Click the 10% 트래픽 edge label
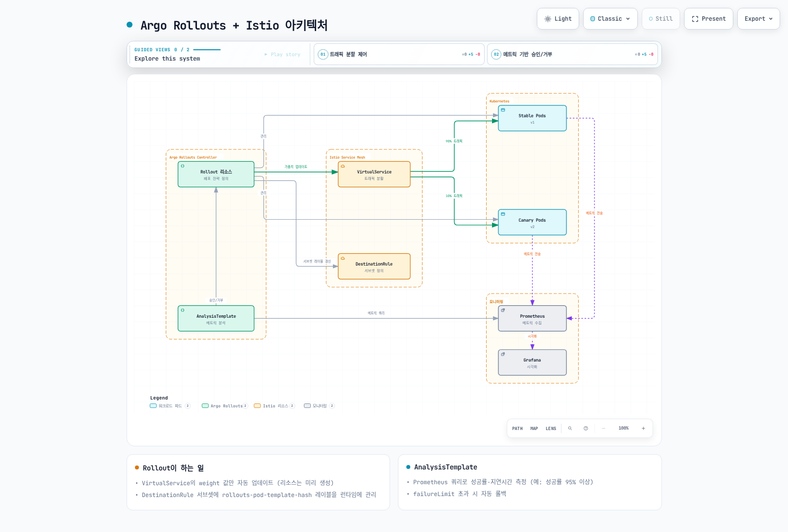 (454, 196)
